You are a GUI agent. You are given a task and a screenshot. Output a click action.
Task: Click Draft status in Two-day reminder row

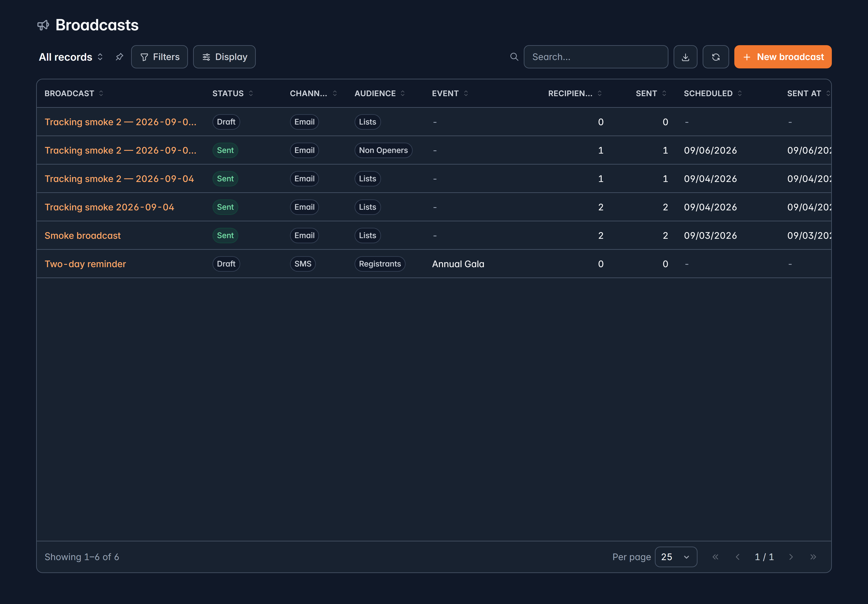click(x=226, y=264)
